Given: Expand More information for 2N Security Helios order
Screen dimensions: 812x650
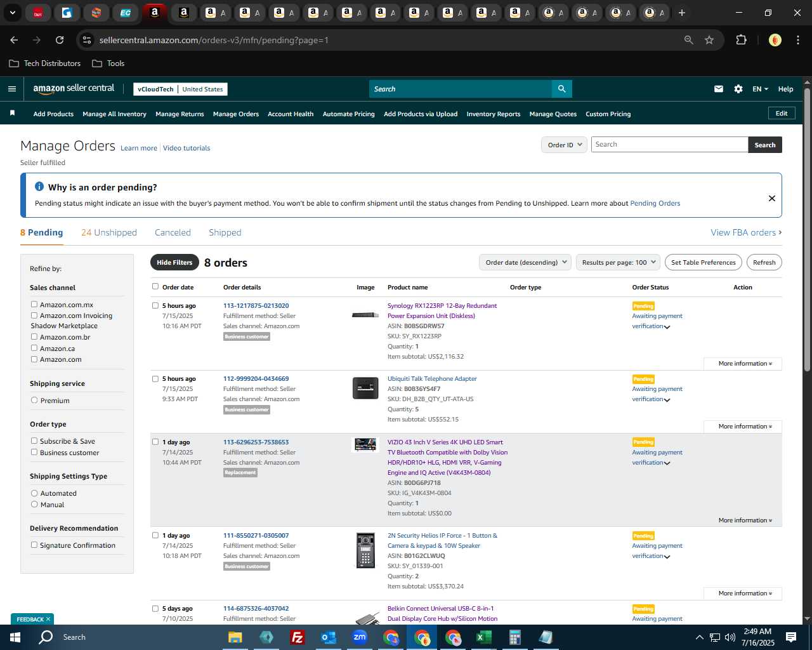Looking at the screenshot, I should 745,594.
